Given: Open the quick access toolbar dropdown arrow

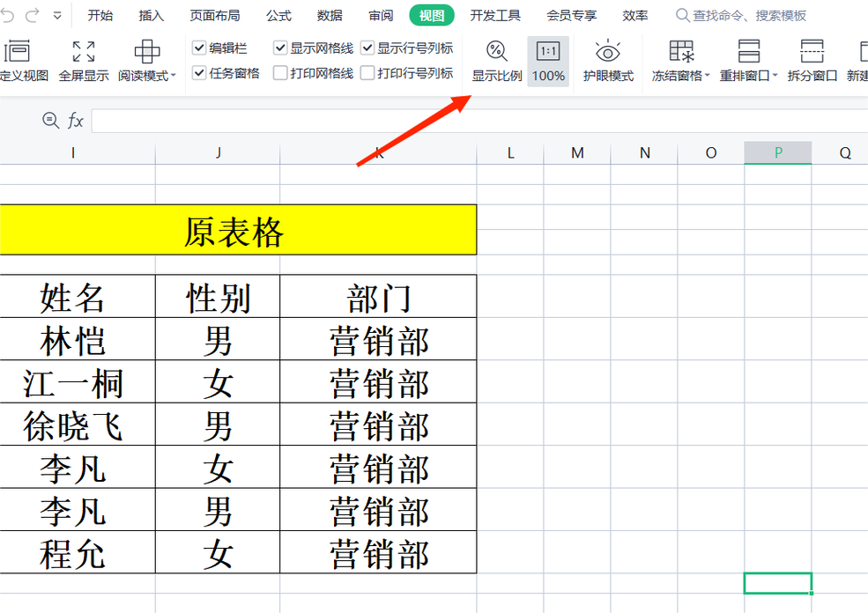Looking at the screenshot, I should (x=57, y=16).
